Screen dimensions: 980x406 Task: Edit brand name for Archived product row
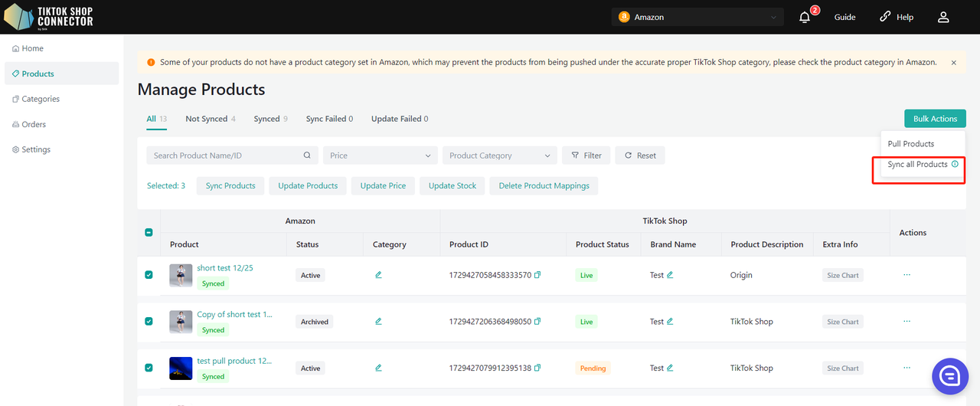670,322
